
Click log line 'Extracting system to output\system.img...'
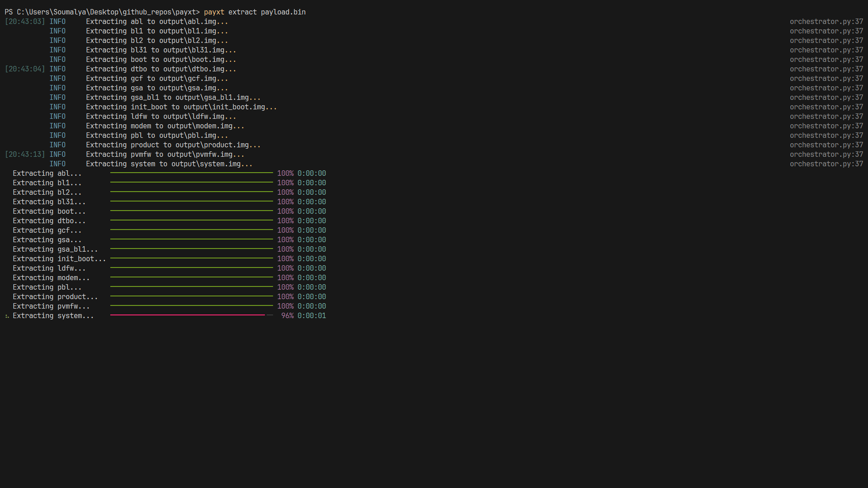point(169,164)
